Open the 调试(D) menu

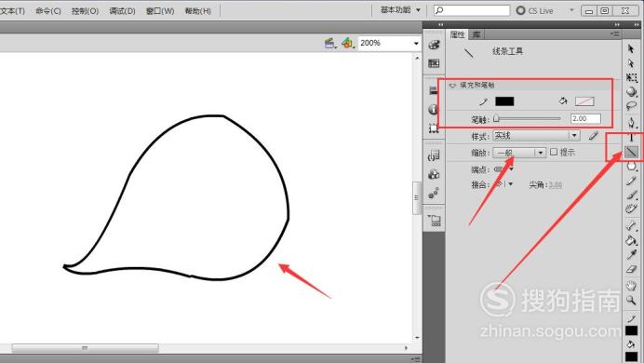pyautogui.click(x=122, y=11)
